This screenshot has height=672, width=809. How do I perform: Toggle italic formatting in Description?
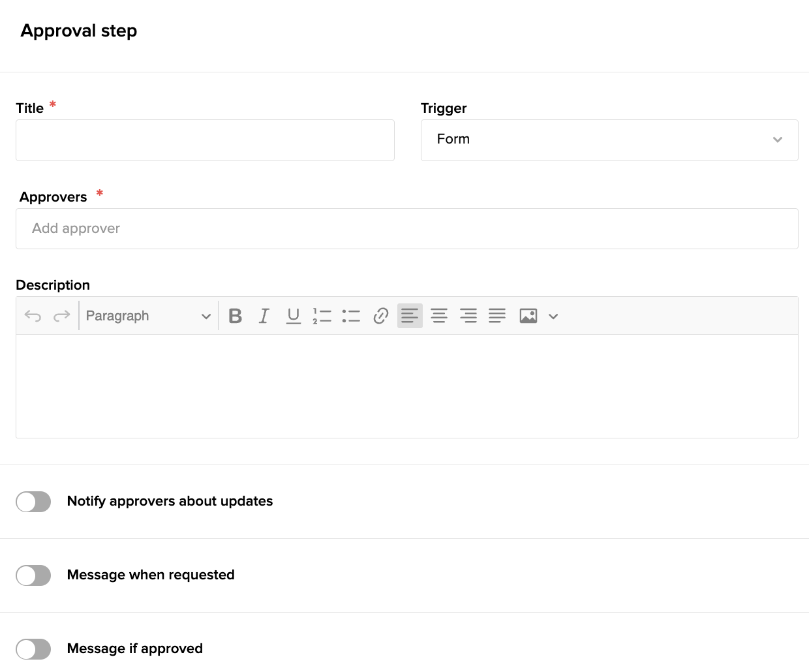pos(264,316)
